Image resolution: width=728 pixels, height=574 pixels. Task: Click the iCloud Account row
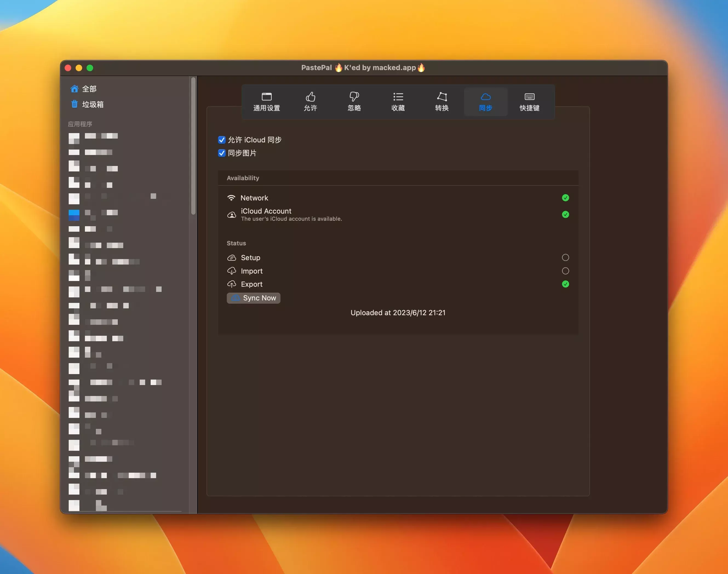(x=266, y=211)
